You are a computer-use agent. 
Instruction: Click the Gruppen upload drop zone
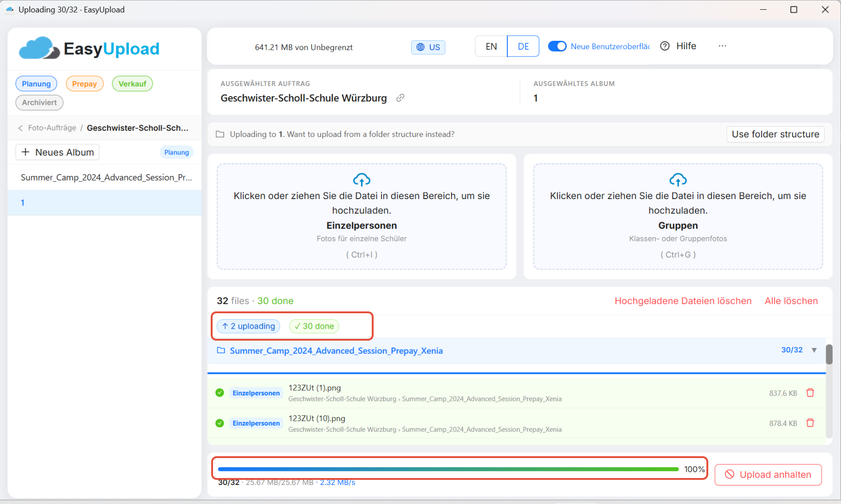678,216
